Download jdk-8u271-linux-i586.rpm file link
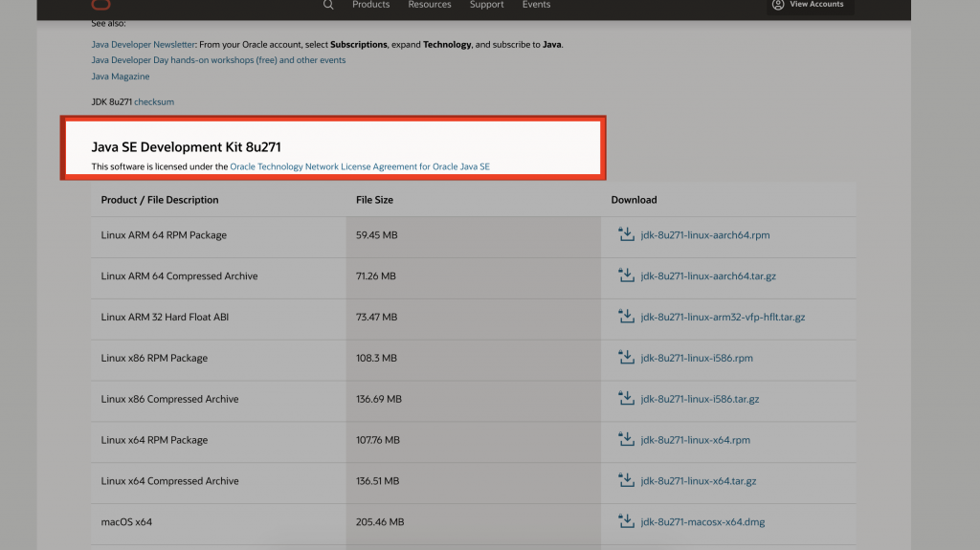Viewport: 980px width, 550px height. tap(697, 358)
